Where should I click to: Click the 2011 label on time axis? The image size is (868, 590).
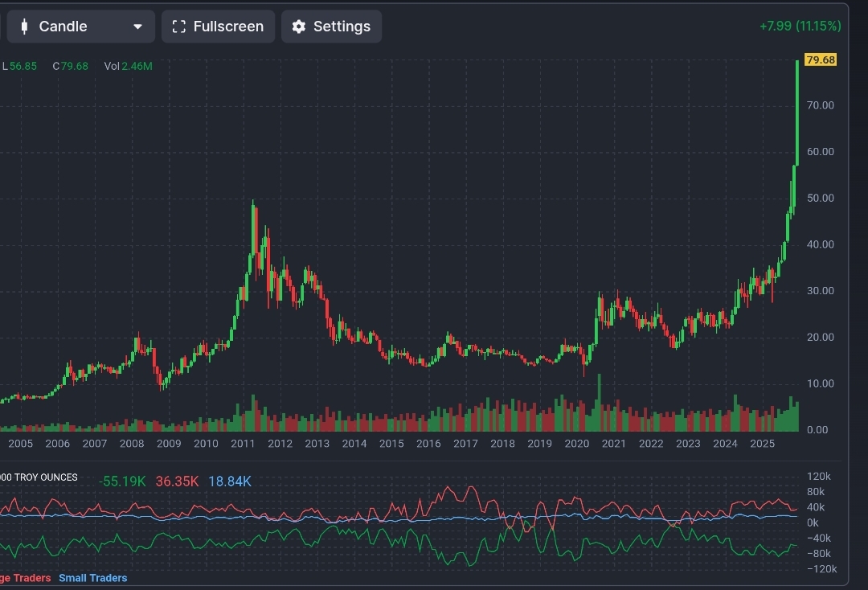(x=243, y=444)
